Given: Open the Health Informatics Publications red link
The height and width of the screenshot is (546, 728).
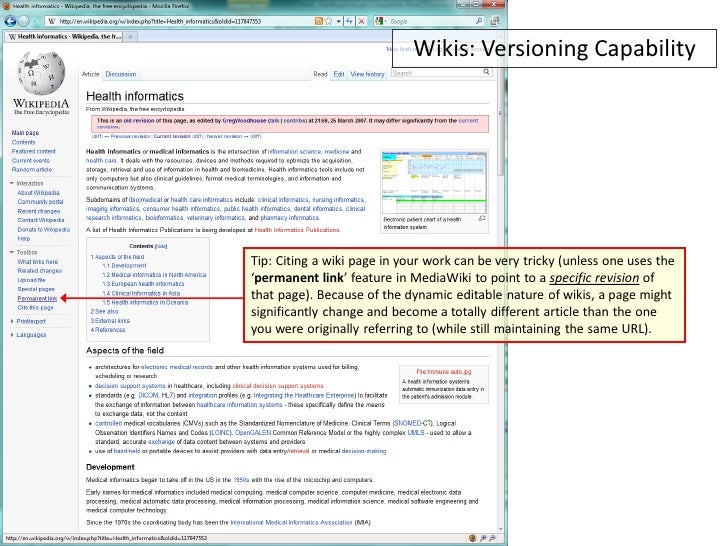Looking at the screenshot, I should (297, 230).
